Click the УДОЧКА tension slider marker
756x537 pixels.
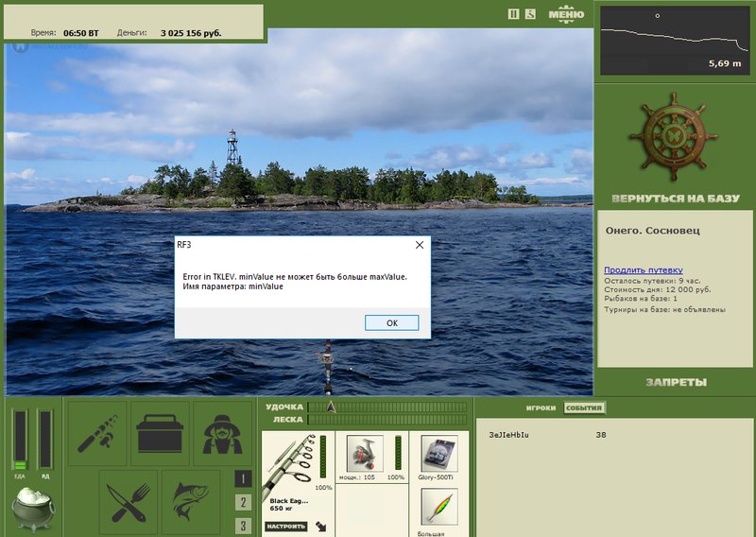click(331, 407)
